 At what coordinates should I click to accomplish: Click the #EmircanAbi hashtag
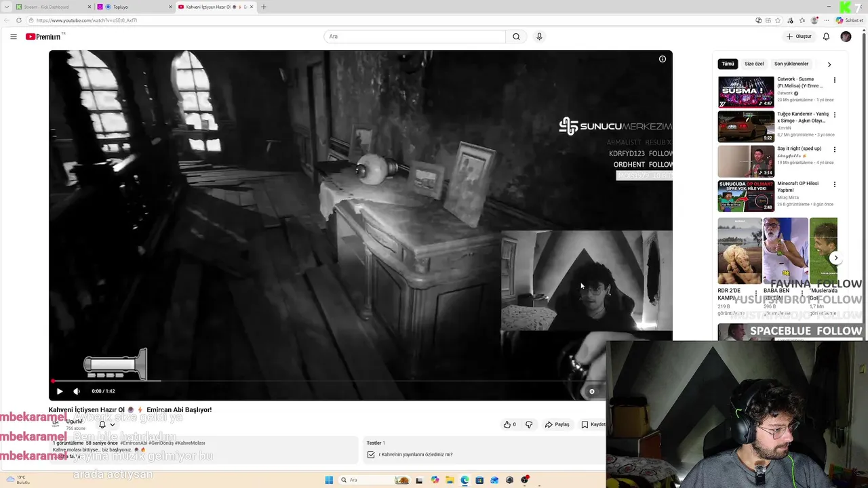point(134,443)
